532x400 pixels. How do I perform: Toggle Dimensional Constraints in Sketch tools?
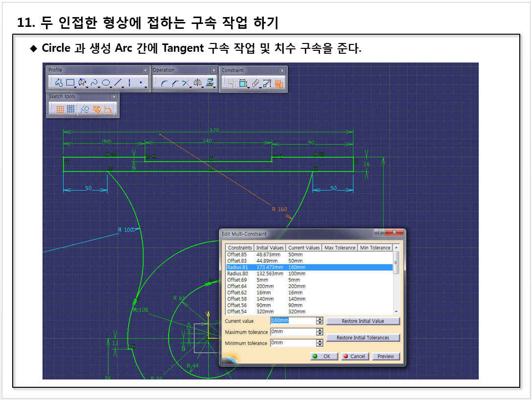pyautogui.click(x=108, y=110)
